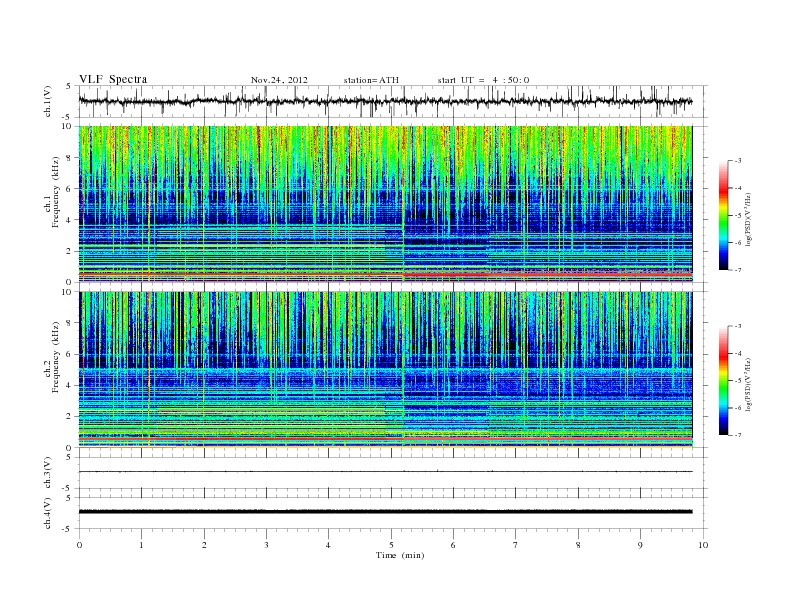Click the '-7' label on ch.2 colorbar
The width and height of the screenshot is (792, 612).
click(x=737, y=435)
